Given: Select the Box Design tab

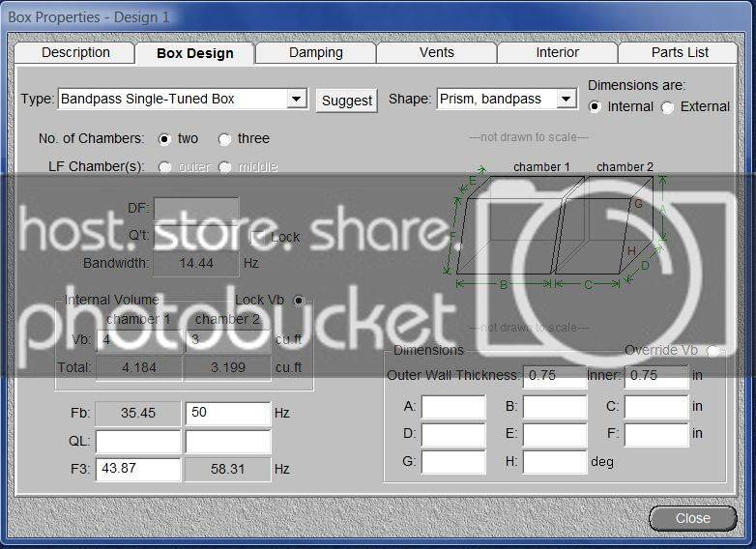Looking at the screenshot, I should tap(194, 53).
